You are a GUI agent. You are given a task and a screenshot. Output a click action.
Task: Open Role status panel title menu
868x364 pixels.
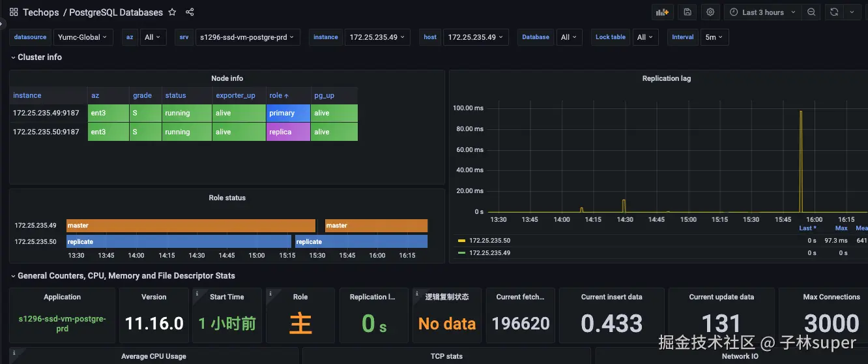tap(227, 198)
